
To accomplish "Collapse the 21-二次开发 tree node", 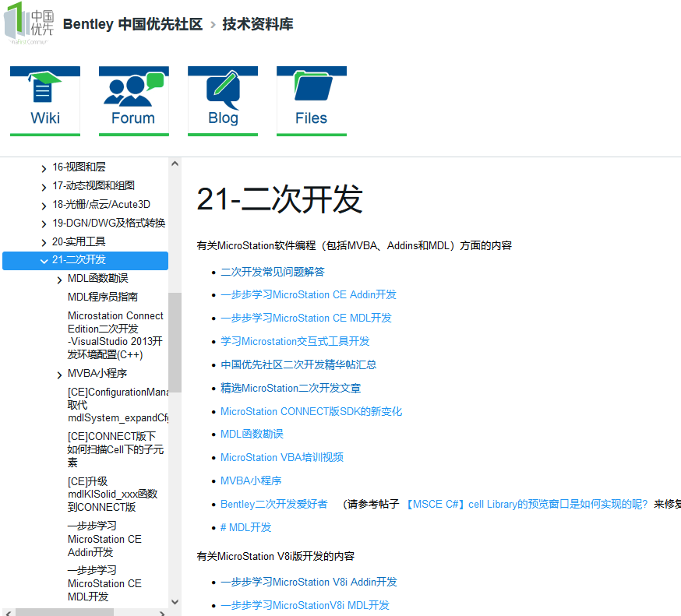I will pyautogui.click(x=44, y=261).
